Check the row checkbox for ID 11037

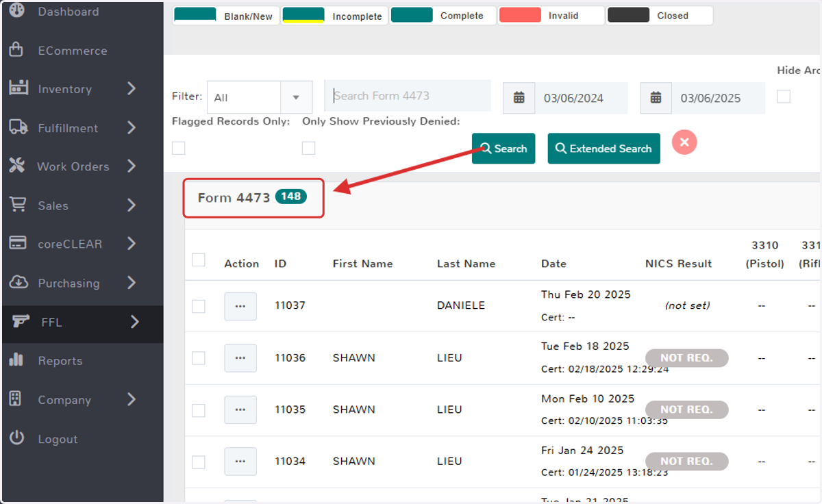(x=199, y=306)
